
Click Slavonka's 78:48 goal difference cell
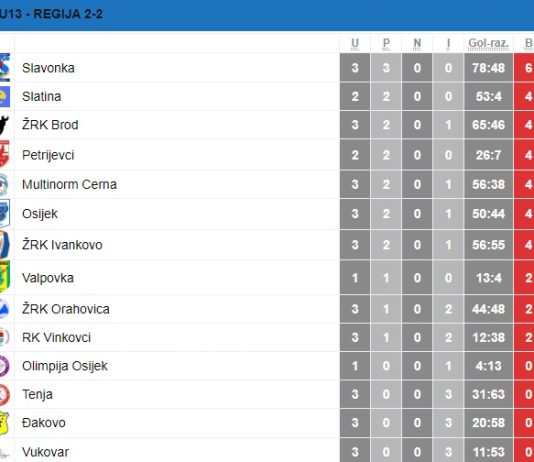coord(488,67)
